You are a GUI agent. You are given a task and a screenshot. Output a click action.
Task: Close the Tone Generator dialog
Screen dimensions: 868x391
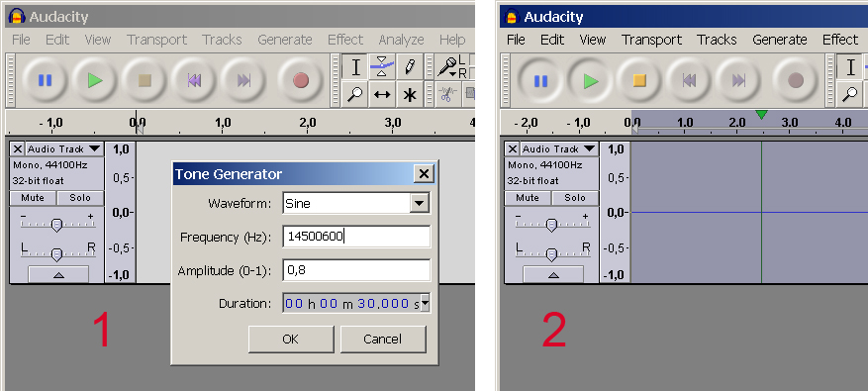coord(424,174)
